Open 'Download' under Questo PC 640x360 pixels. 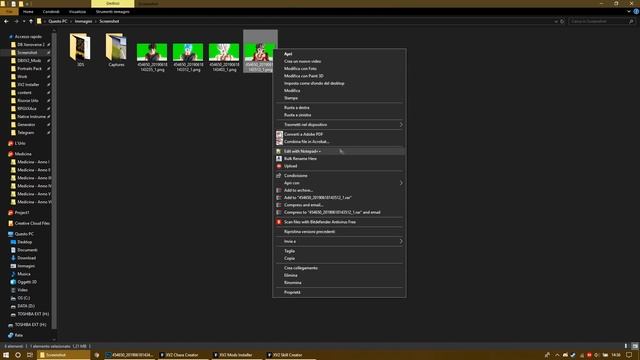(x=27, y=258)
